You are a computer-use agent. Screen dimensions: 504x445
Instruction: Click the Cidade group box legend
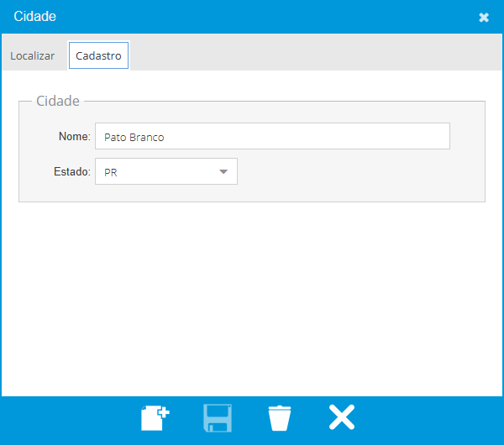point(58,102)
